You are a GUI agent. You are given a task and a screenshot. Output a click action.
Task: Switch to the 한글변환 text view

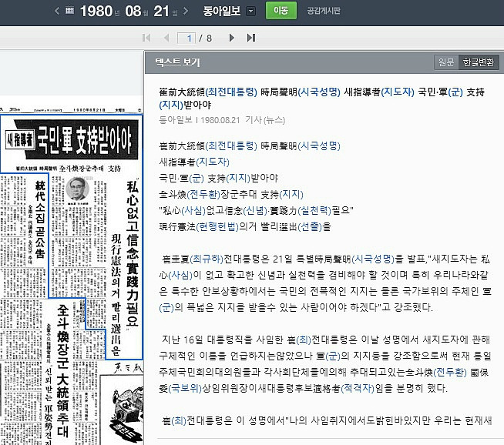pos(479,62)
